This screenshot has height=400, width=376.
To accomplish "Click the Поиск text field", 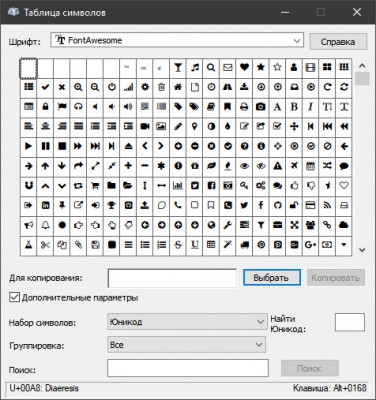I will tap(188, 368).
